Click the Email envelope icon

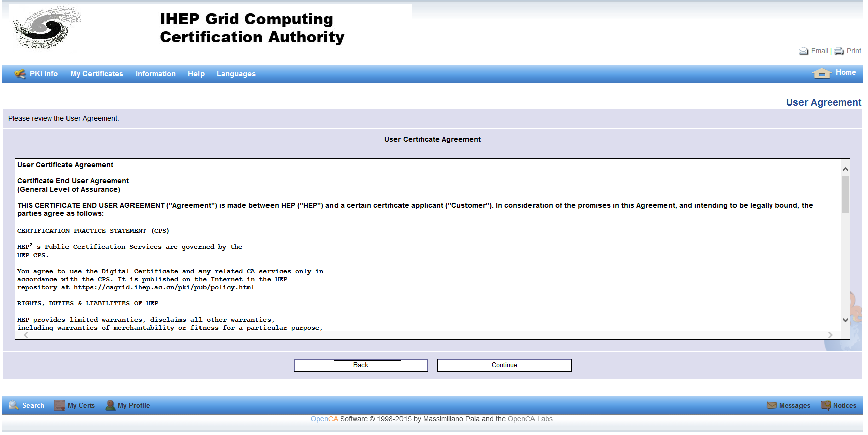[x=804, y=51]
